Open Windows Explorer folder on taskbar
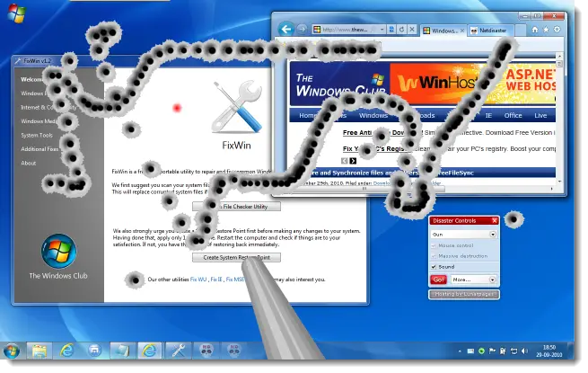 coord(39,351)
